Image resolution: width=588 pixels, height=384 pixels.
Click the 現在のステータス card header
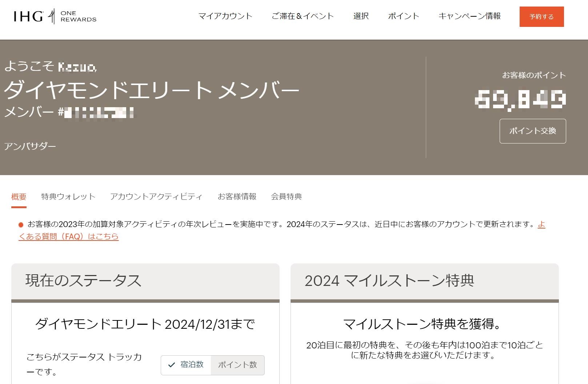click(x=145, y=281)
